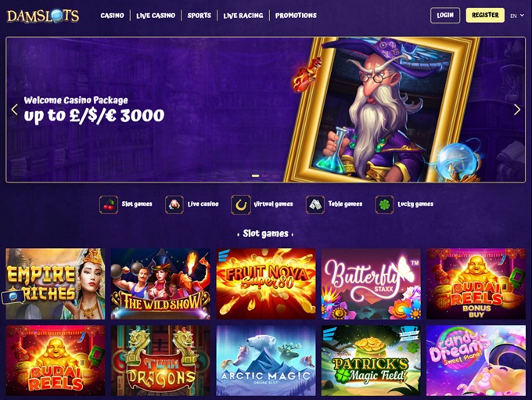Go to previous banner with left arrow
Image resolution: width=532 pixels, height=400 pixels.
15,110
